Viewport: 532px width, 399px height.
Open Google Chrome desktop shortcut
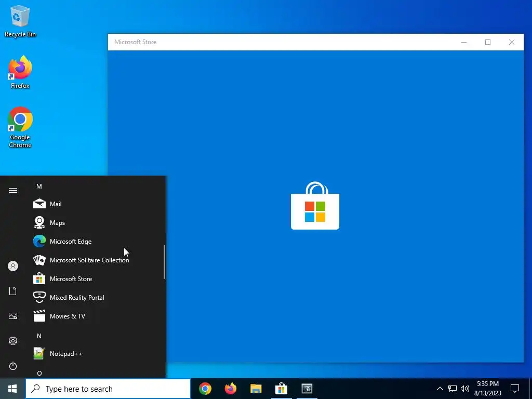pyautogui.click(x=20, y=128)
